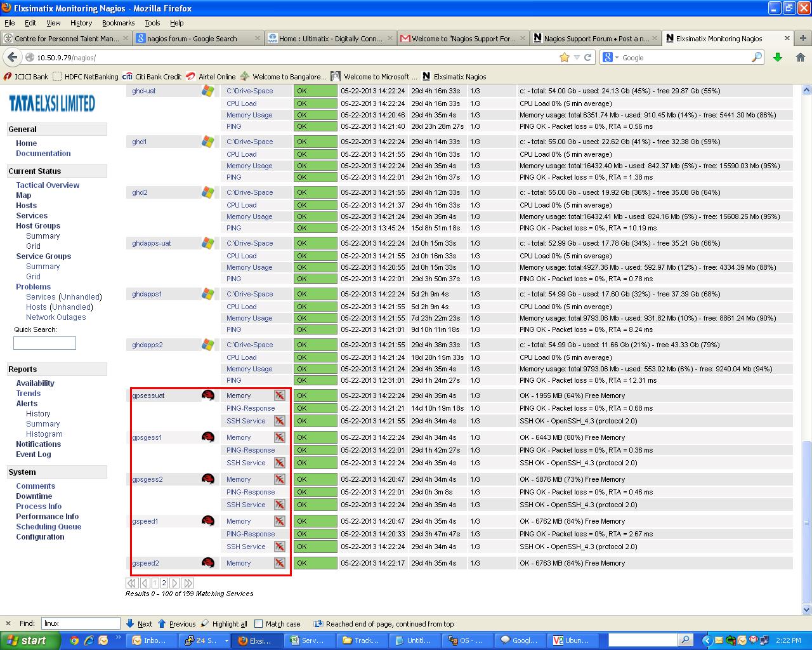Viewport: 812px width, 650px height.
Task: Open the Firefox Downloads green arrow
Action: coord(778,58)
